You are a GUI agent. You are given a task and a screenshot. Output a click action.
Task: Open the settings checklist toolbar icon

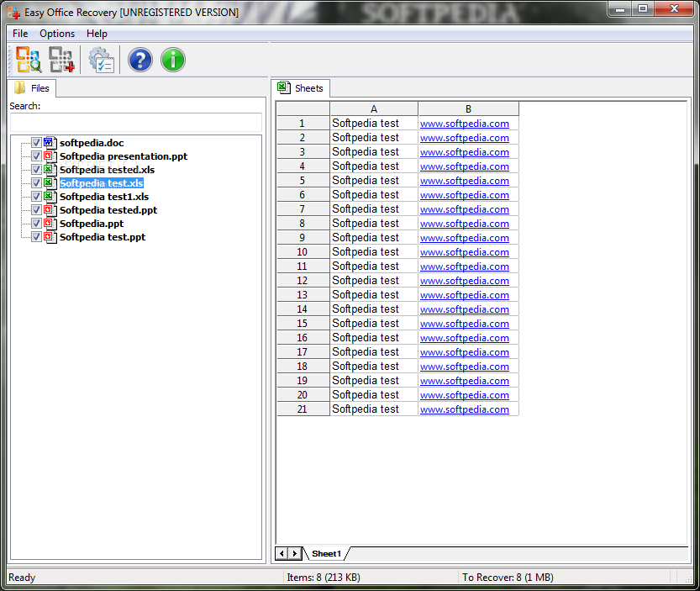(102, 60)
